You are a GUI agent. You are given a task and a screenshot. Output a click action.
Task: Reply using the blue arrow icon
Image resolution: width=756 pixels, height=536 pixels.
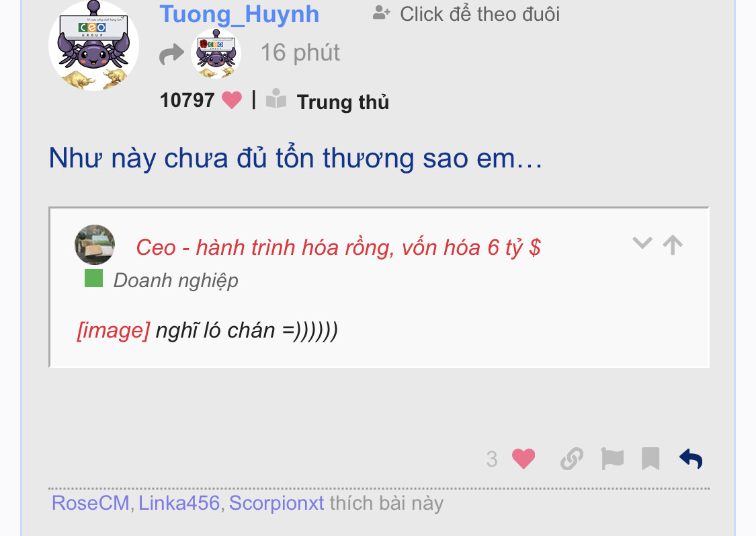tap(691, 459)
